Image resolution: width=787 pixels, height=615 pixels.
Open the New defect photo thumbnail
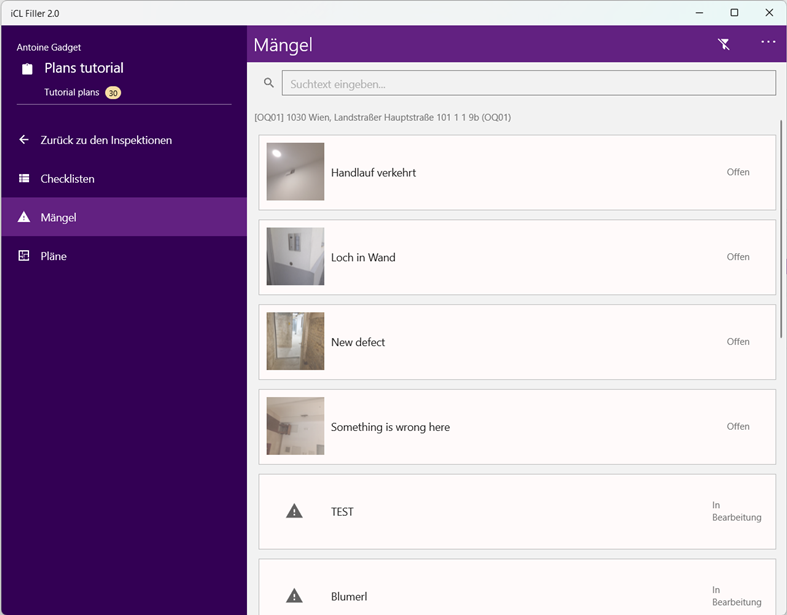pyautogui.click(x=295, y=341)
